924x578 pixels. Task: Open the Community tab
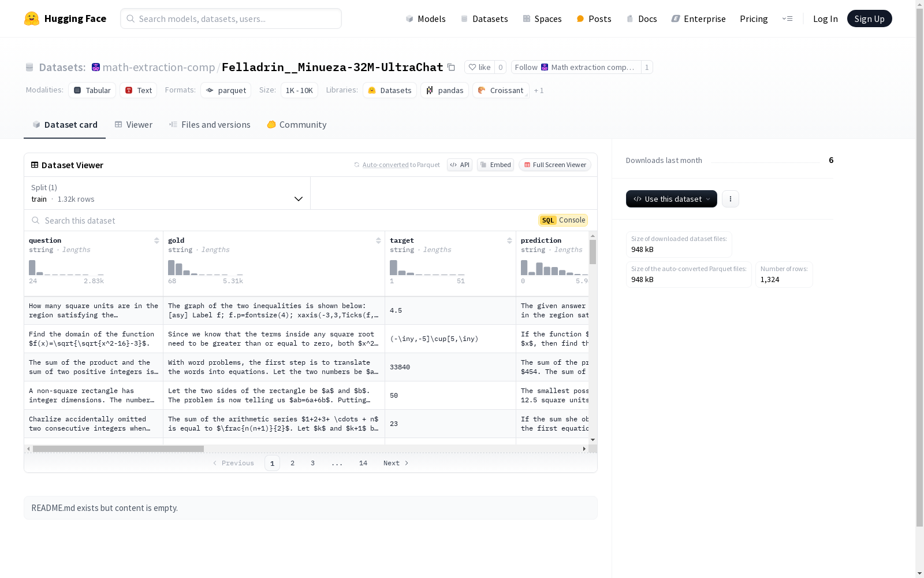297,125
